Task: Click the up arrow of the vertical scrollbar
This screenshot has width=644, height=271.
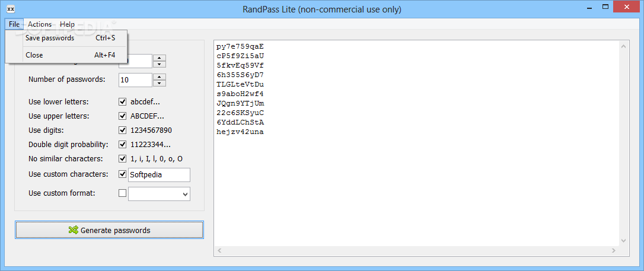Action: click(623, 47)
